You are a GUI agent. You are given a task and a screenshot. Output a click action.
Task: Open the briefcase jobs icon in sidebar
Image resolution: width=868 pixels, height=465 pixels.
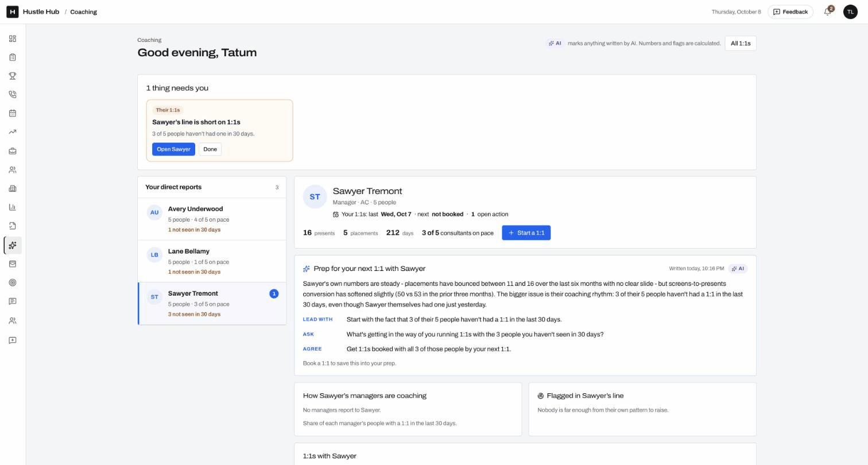(13, 151)
